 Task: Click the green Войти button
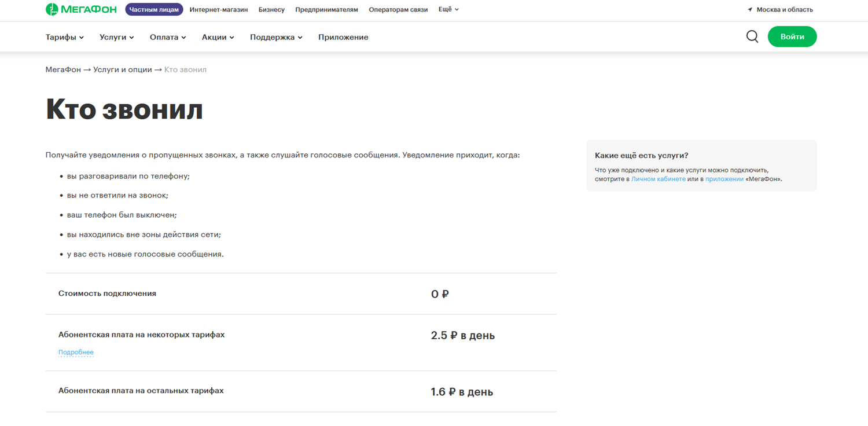tap(792, 36)
